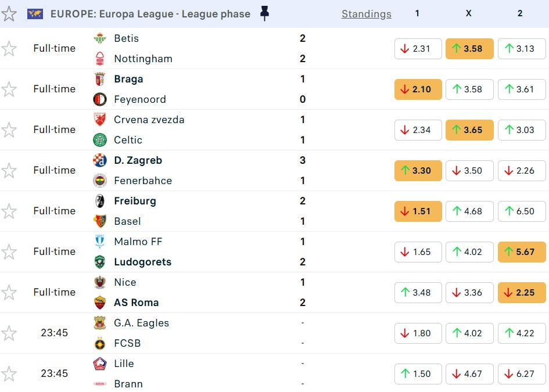Click the pin icon next to League phase

[x=264, y=13]
